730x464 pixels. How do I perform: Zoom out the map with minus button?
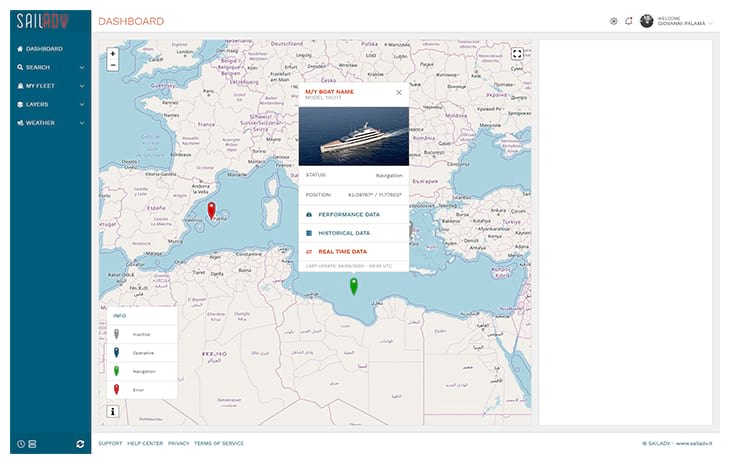pos(113,65)
